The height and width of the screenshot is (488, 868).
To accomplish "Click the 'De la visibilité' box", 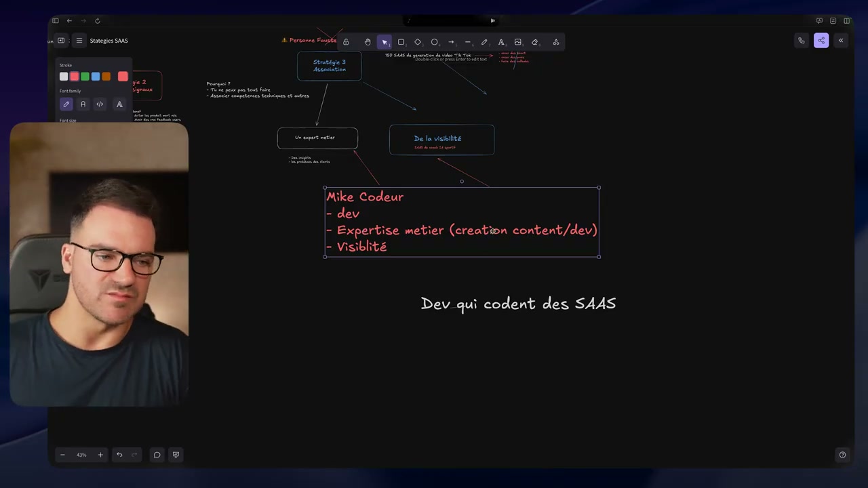I will click(441, 140).
